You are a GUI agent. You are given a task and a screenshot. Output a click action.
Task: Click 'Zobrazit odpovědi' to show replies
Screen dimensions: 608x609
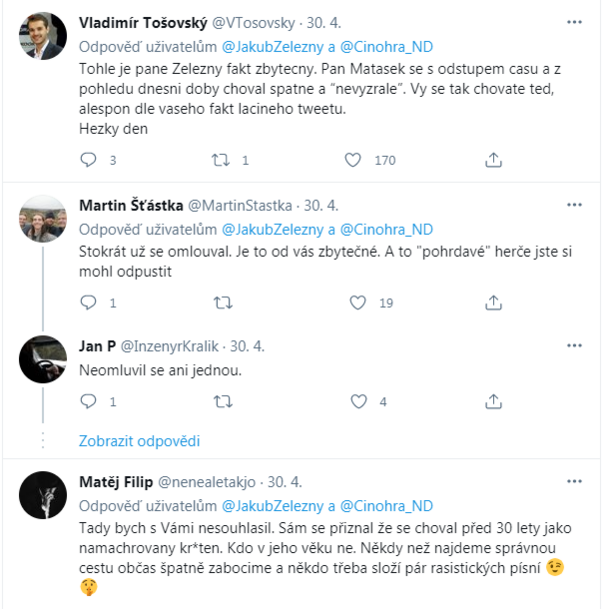139,441
